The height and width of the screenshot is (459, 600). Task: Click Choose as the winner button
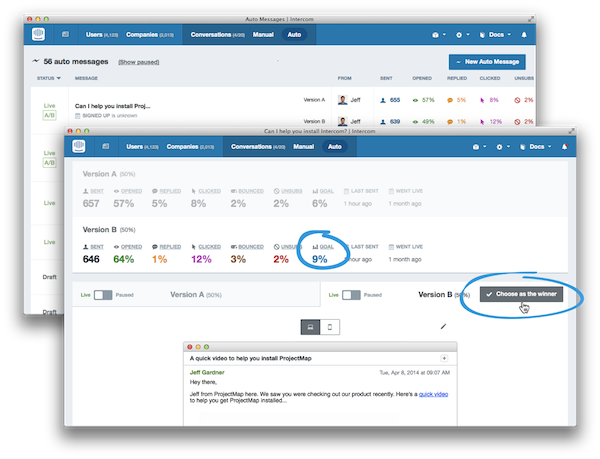(521, 294)
